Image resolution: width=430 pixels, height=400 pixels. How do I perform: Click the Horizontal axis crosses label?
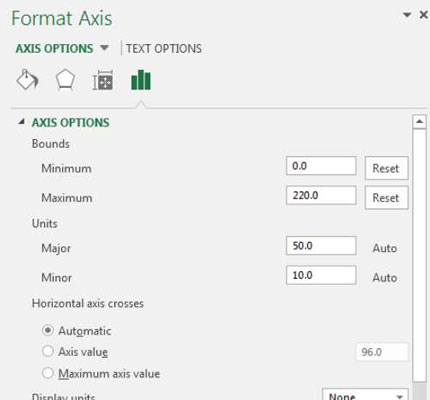[88, 303]
